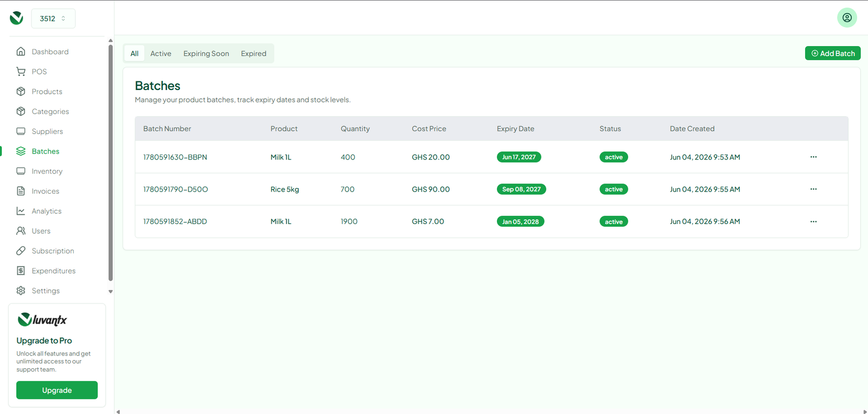Click the Users people icon

[x=21, y=231]
